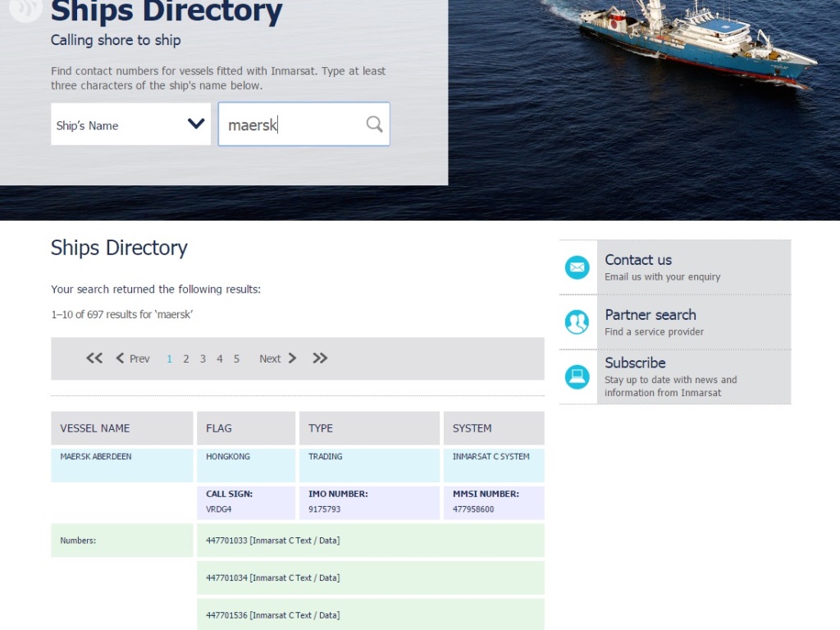Click the Partner search people icon
Viewport: 840px width, 630px height.
(x=577, y=322)
